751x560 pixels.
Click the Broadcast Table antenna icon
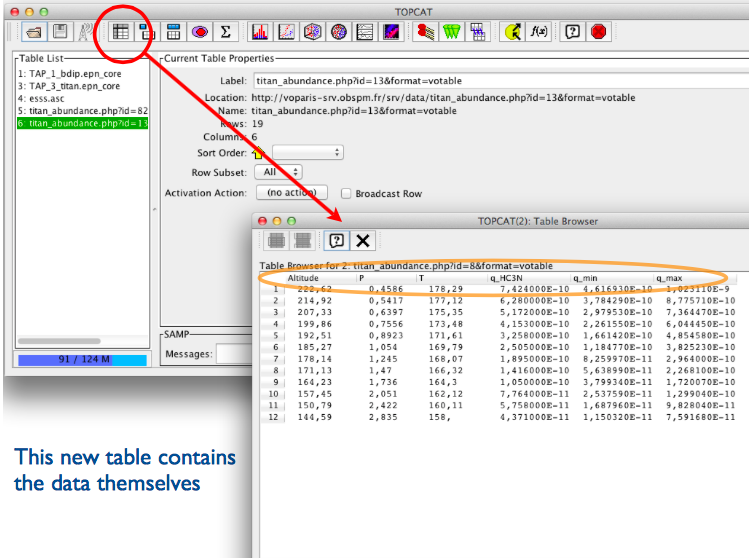point(86,32)
